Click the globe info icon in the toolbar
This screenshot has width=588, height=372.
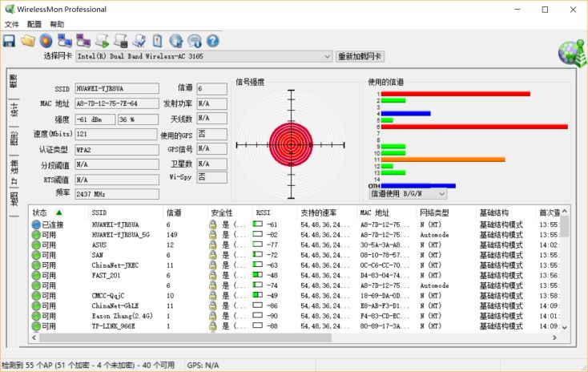(194, 41)
